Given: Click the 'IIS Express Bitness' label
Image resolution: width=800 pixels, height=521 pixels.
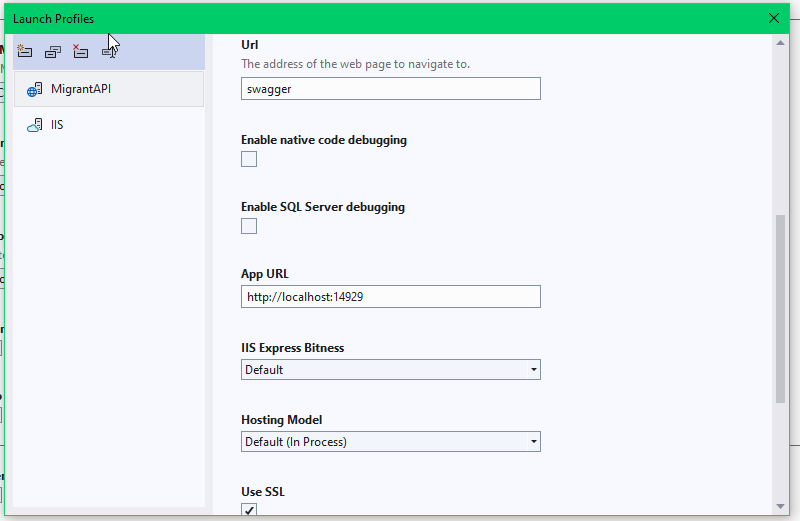Looking at the screenshot, I should click(x=293, y=348).
